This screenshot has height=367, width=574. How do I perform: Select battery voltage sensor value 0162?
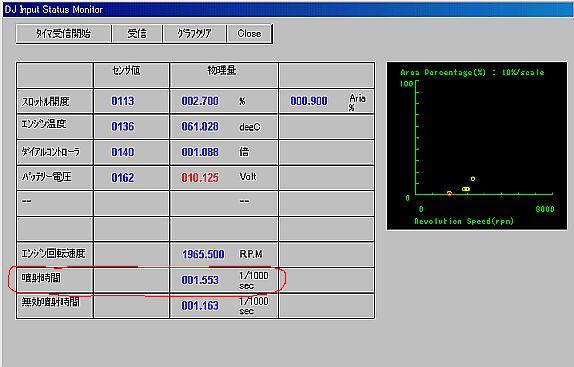coord(123,178)
